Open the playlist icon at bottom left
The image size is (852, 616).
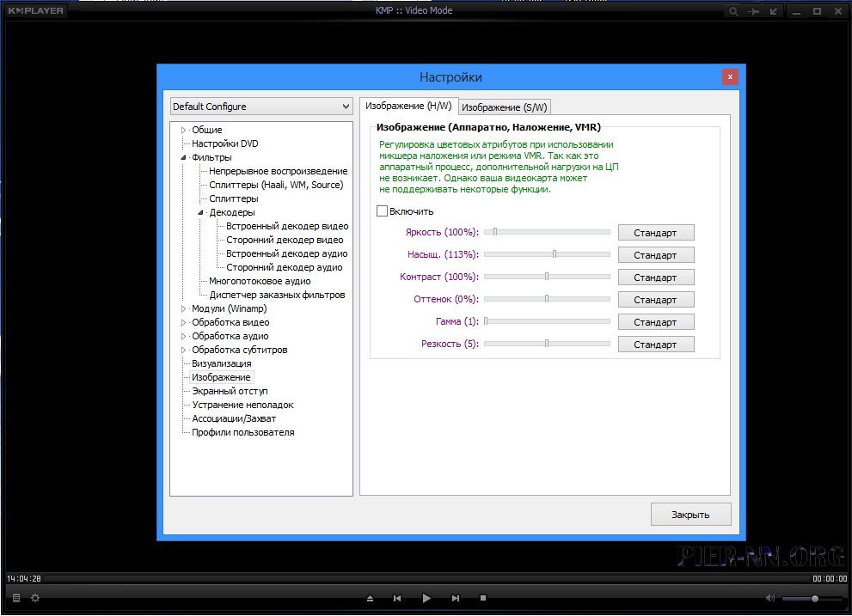coord(16,598)
